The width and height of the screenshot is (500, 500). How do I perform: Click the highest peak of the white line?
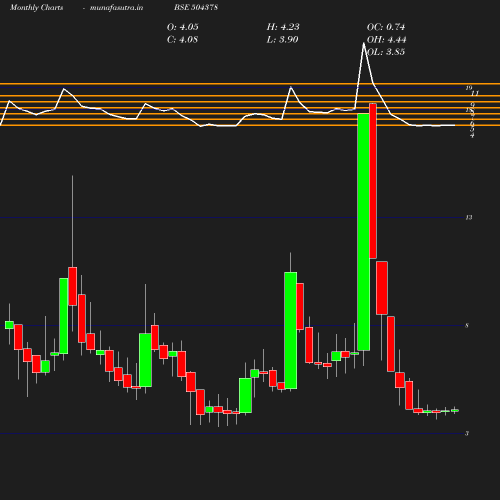(x=363, y=43)
